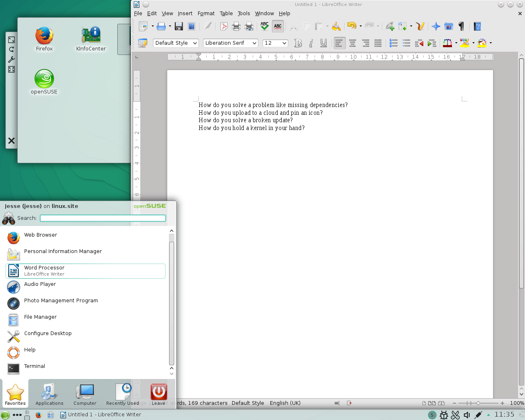Launch Personal Information Manager from Favorites
Image resolution: width=525 pixels, height=420 pixels.
[86, 254]
